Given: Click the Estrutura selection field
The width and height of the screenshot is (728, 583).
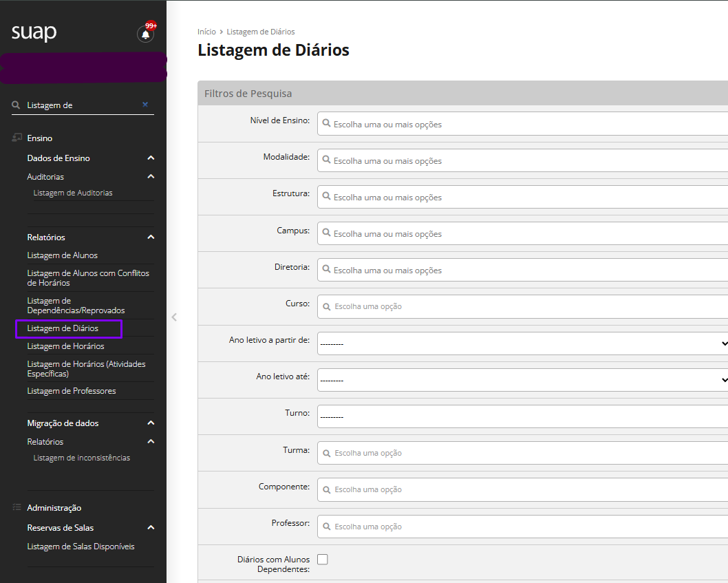Looking at the screenshot, I should 522,196.
